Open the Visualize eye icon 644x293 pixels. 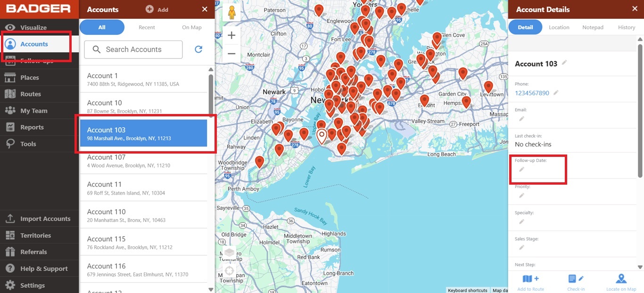click(x=10, y=27)
